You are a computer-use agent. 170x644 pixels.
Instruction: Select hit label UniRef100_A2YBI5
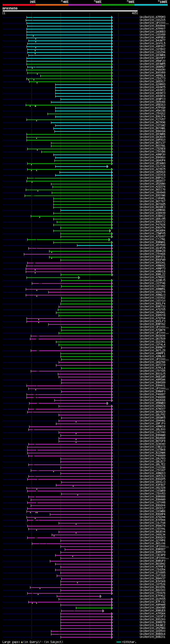(x=152, y=169)
